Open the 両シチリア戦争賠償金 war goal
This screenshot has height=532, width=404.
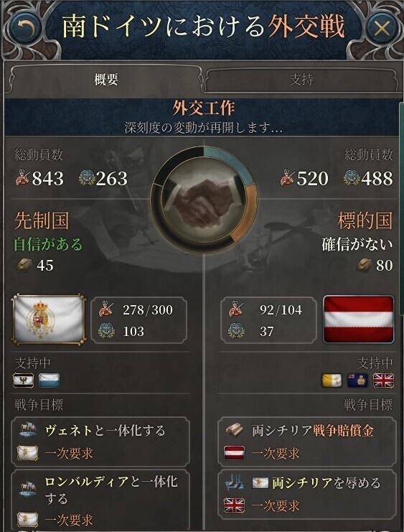point(306,442)
